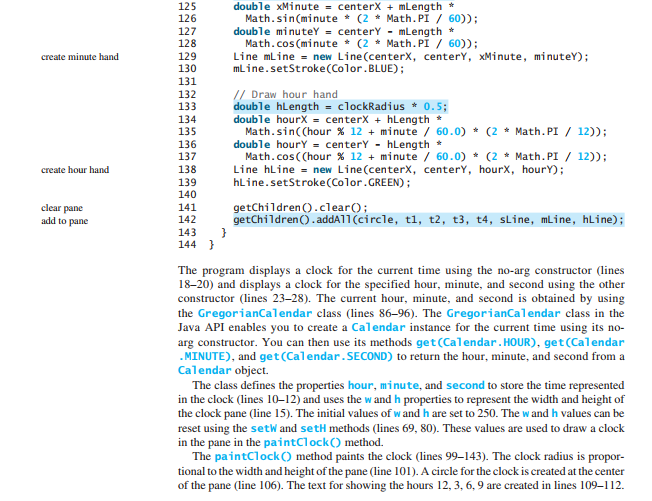Click the highlighted 'double hLength = clockRadius * 0.5;' line
The height and width of the screenshot is (501, 652).
pyautogui.click(x=340, y=107)
